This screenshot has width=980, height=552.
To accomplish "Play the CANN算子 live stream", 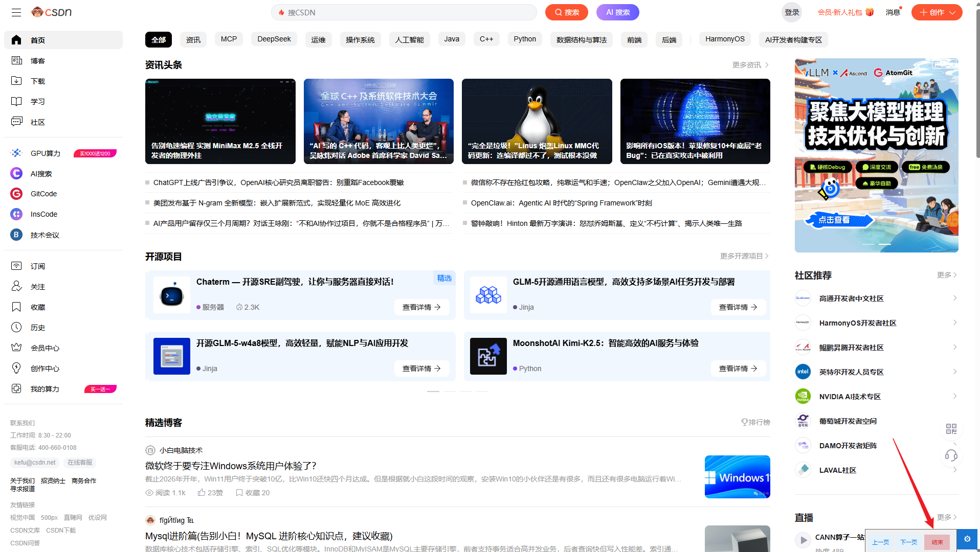I will pyautogui.click(x=803, y=540).
